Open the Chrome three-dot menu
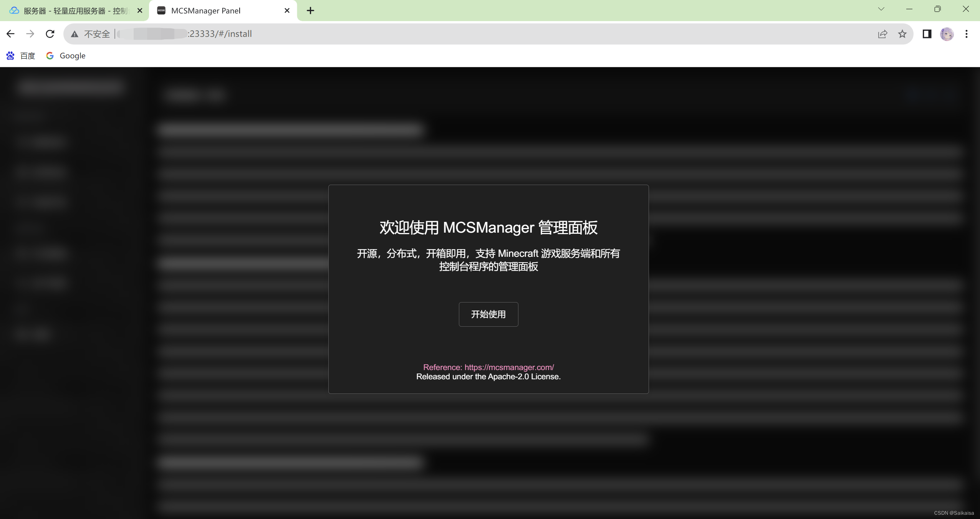980x519 pixels. pyautogui.click(x=967, y=34)
